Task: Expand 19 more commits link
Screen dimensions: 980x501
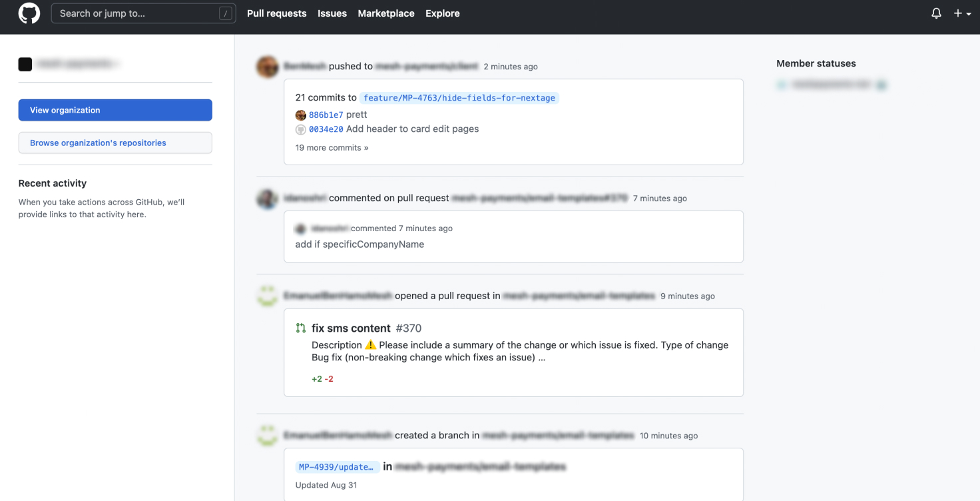Action: coord(332,148)
